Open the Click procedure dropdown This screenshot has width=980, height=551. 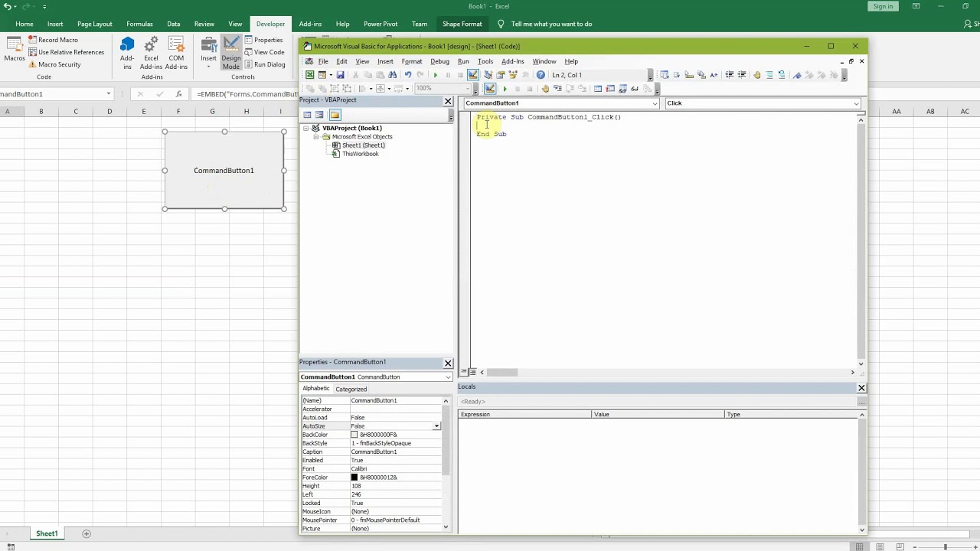856,103
